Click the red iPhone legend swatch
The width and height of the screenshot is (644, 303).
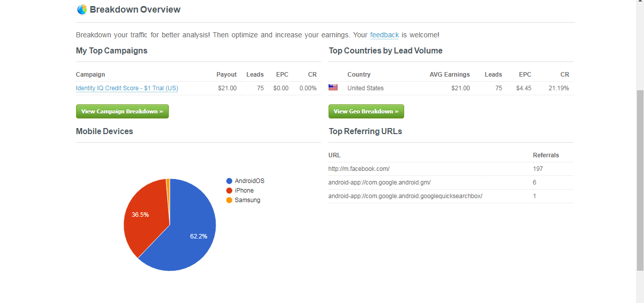(x=229, y=191)
